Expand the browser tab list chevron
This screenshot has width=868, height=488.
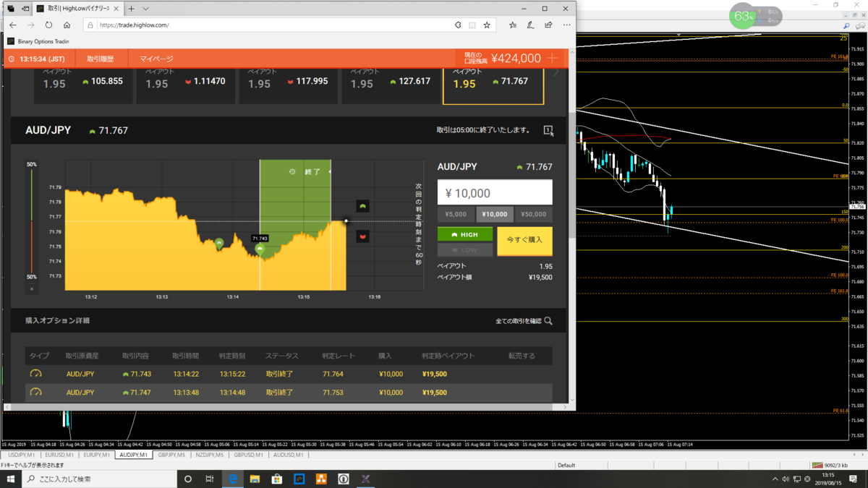point(145,9)
